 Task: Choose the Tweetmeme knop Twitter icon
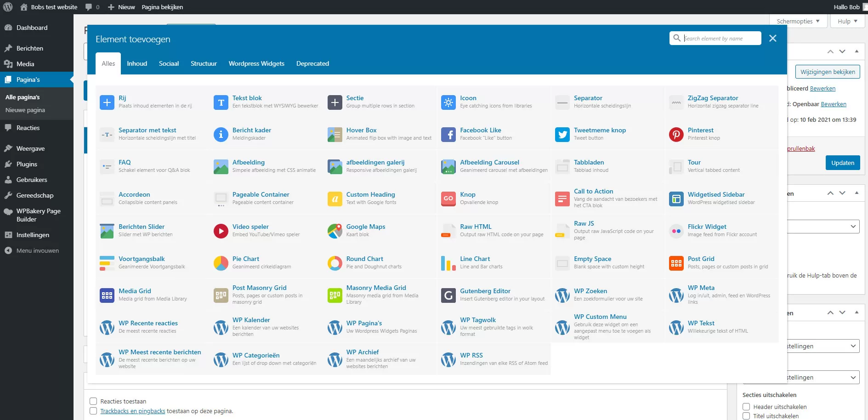[562, 134]
